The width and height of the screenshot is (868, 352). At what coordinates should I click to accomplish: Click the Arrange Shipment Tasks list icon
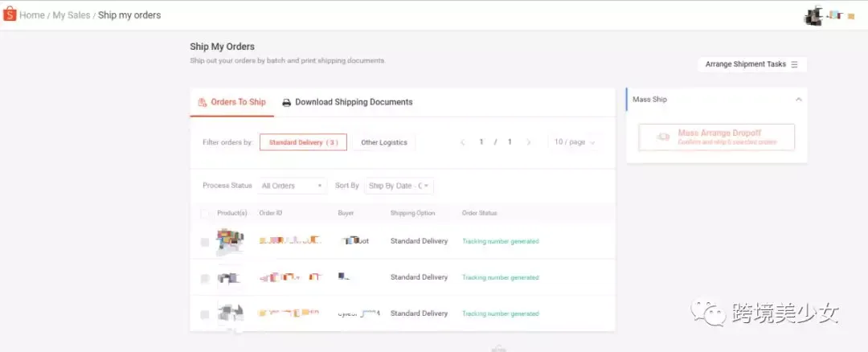point(794,64)
